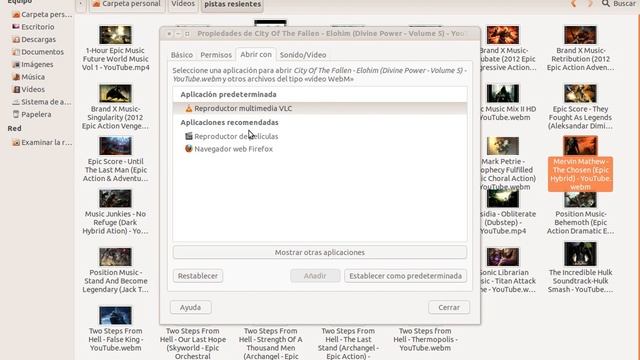Select Epic Score Until The Last Man thumbnail
Viewport: 640px width, 360px height.
[115, 146]
